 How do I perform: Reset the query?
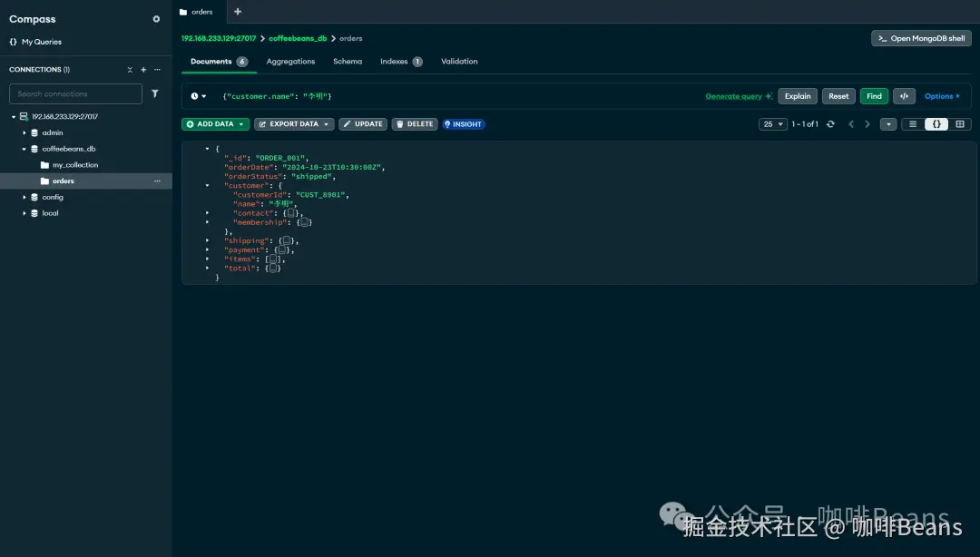coord(838,96)
